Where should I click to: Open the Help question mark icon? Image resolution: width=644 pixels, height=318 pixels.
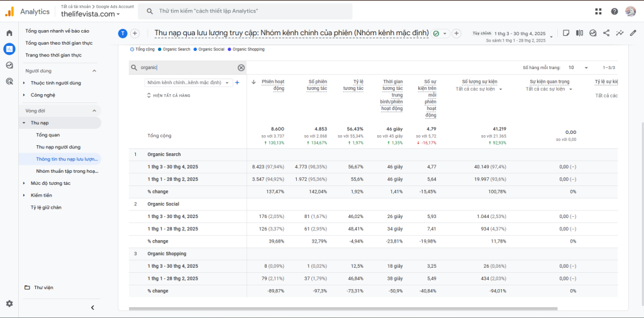(614, 11)
